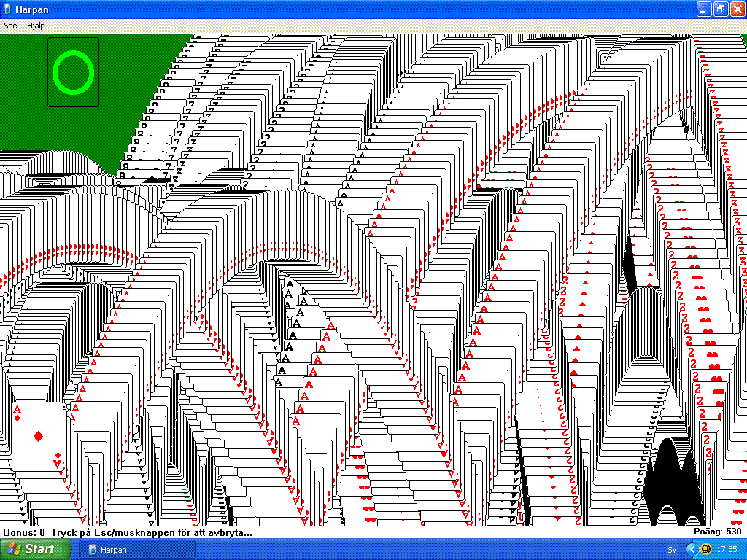Minimize the Harpan window
The height and width of the screenshot is (560, 747).
point(704,9)
